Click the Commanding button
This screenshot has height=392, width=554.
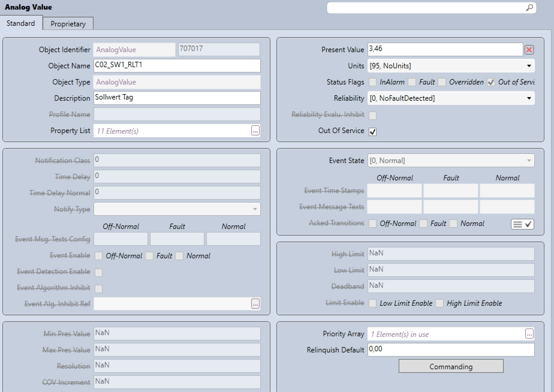(451, 366)
